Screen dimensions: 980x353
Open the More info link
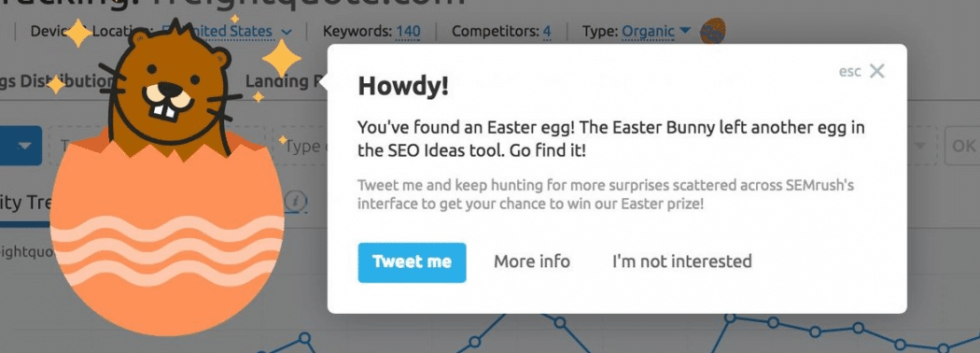coord(532,261)
